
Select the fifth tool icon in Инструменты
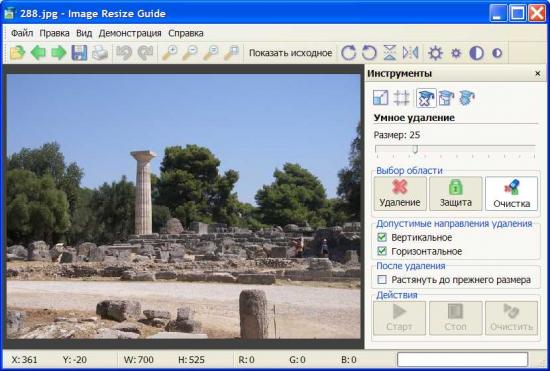[467, 97]
